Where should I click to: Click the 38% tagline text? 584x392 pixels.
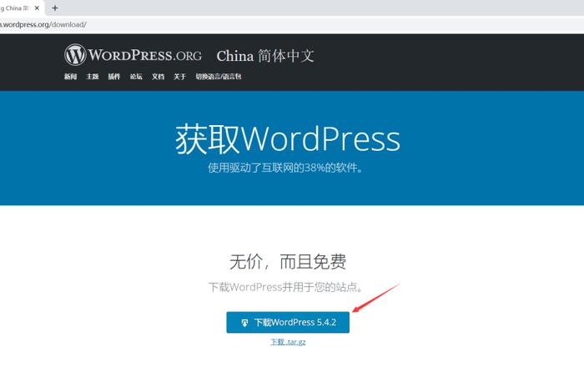tap(285, 168)
